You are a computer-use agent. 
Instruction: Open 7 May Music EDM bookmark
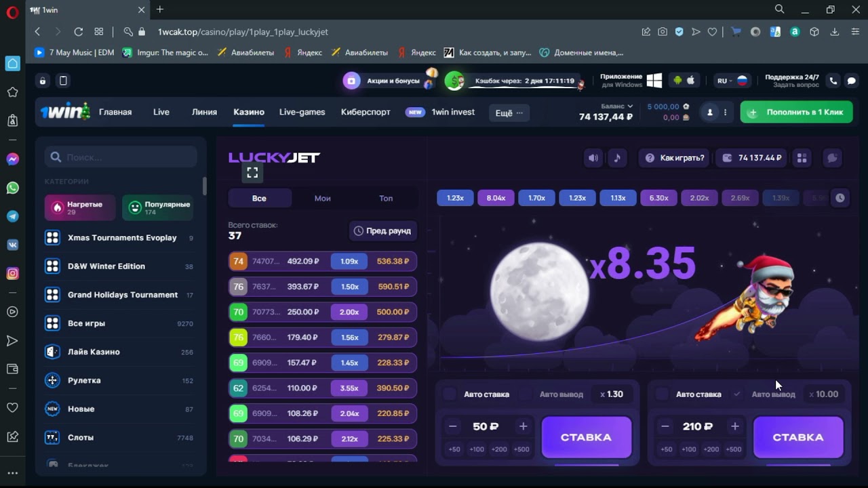point(75,52)
